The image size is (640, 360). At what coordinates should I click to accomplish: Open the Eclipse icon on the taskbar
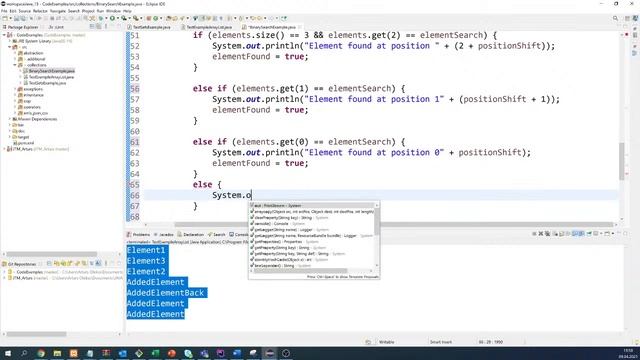(269, 353)
